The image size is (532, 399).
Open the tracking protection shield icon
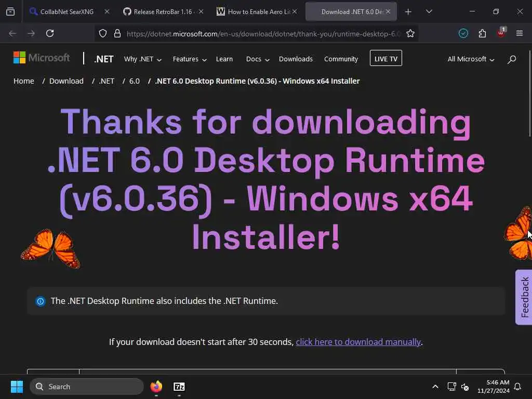[x=103, y=33]
